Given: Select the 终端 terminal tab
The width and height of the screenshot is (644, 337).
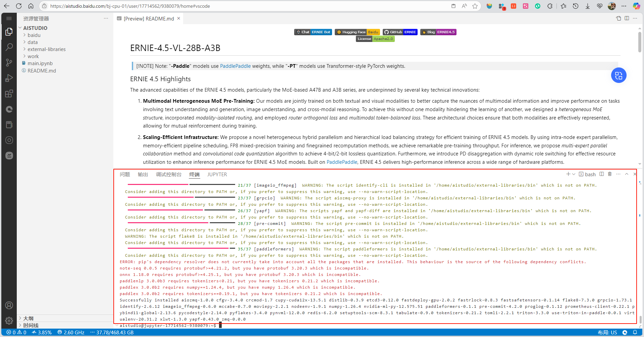Looking at the screenshot, I should tap(195, 175).
